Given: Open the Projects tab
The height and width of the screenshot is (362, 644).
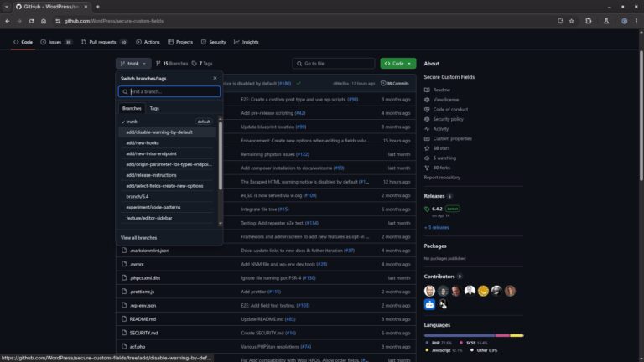Looking at the screenshot, I should 180,42.
